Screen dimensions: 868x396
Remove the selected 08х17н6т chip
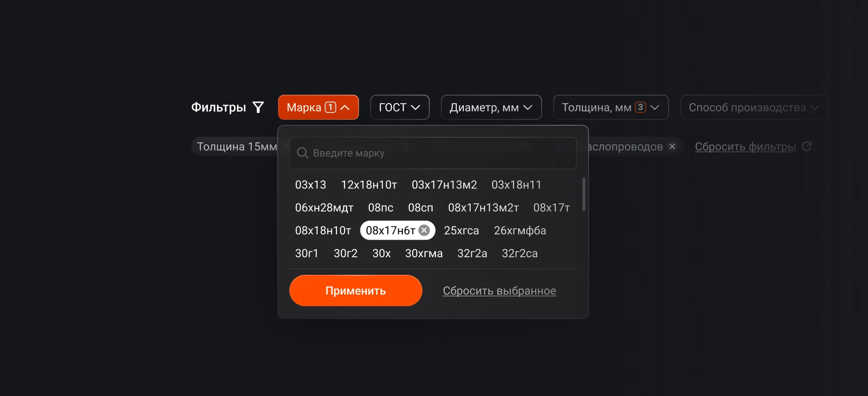tap(424, 231)
